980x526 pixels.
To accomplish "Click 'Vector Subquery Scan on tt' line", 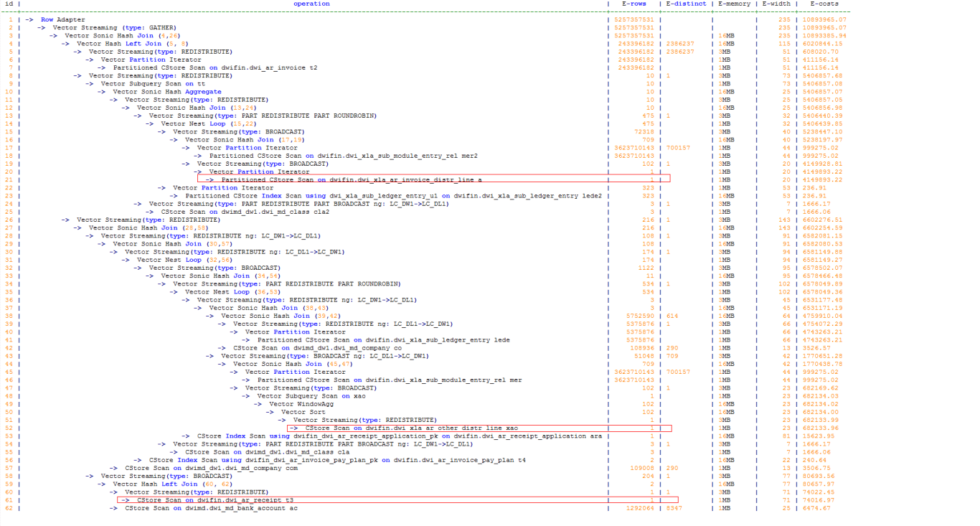I will point(153,83).
